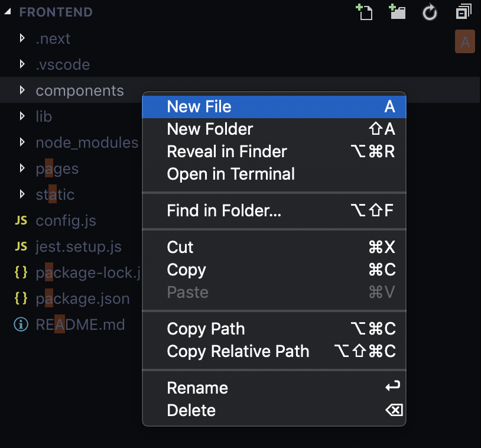Choose Rename in the context menu
481x448 pixels.
(197, 388)
